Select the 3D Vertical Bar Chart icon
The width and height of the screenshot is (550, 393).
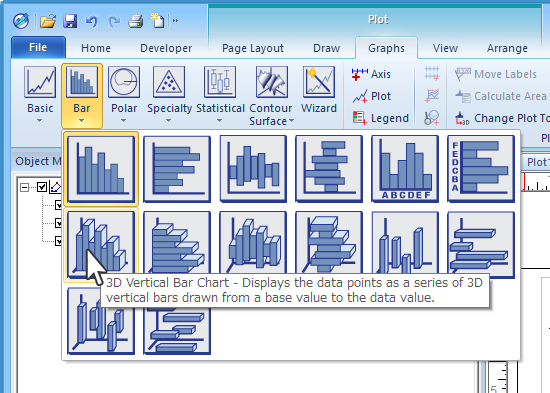(101, 244)
